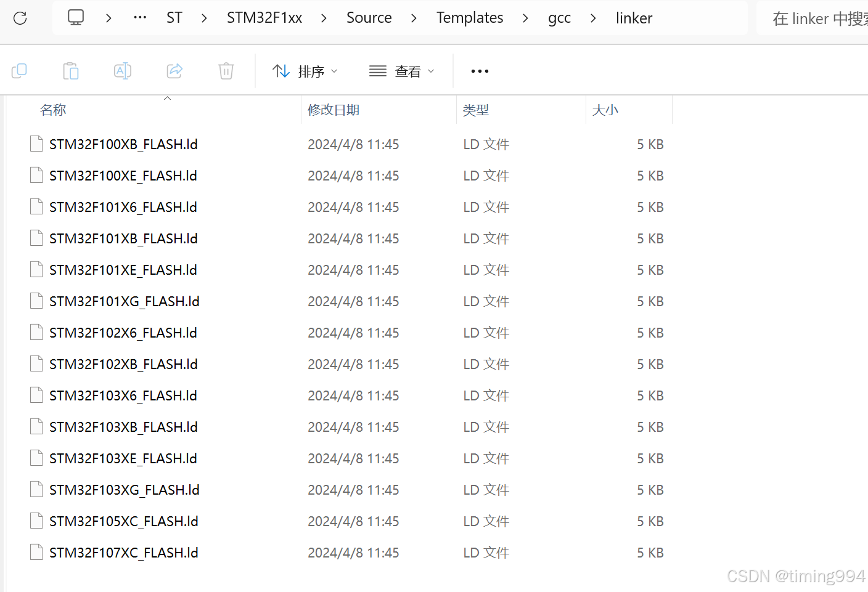Select file name STM32F101X6_FLASH.ld
Screen dimensions: 868x592
point(123,207)
